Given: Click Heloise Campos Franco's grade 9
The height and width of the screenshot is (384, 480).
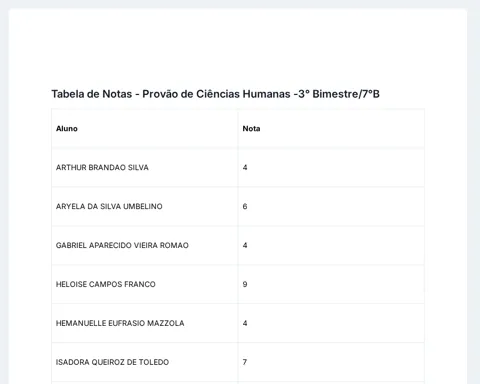Looking at the screenshot, I should click(x=245, y=284).
